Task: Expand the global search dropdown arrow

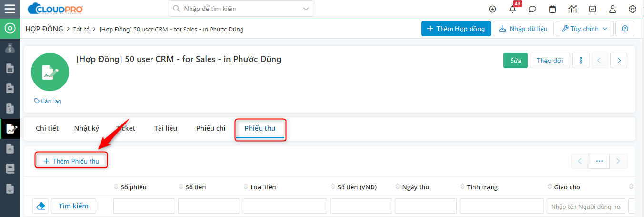Action: pos(305,9)
